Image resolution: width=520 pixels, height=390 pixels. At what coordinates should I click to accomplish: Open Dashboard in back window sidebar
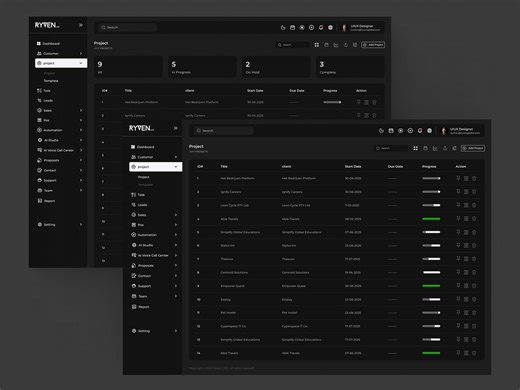(x=48, y=44)
